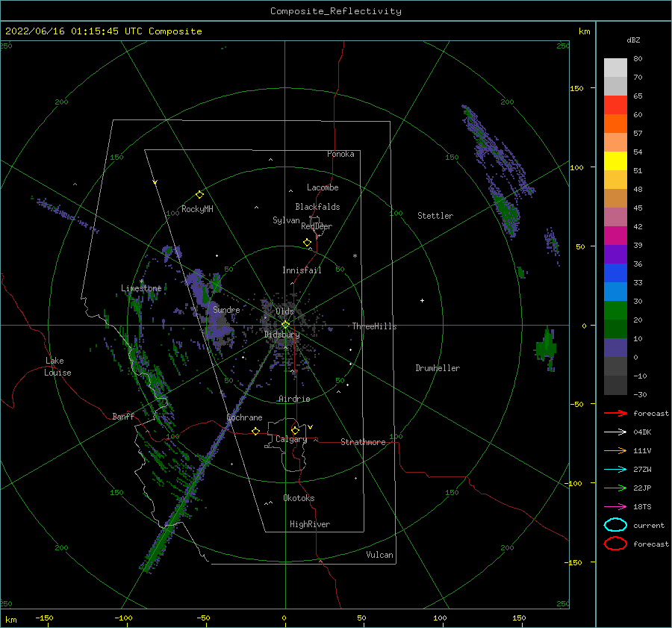Click the Strathmore label
The image size is (672, 628).
(x=363, y=442)
